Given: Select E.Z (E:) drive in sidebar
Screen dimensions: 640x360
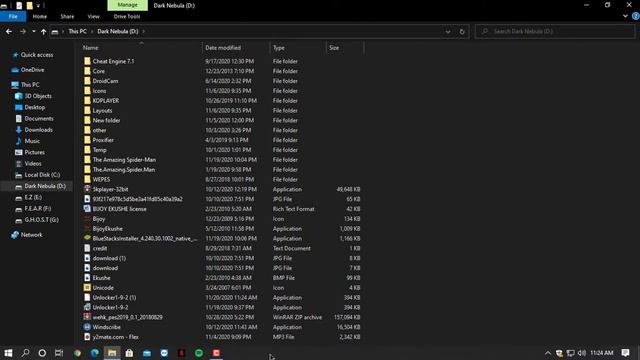Looking at the screenshot, I should 33,197.
